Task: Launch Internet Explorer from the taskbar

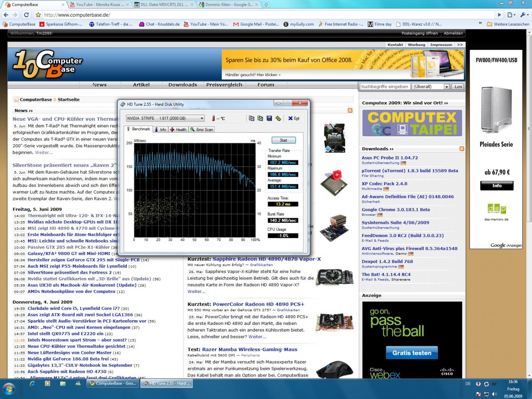Action: click(x=32, y=384)
